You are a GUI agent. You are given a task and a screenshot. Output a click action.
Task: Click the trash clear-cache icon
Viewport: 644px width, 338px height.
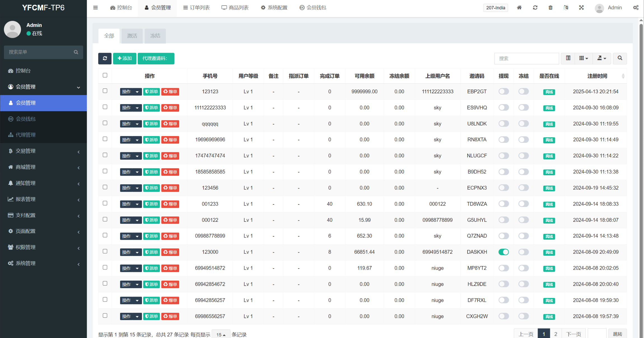(x=550, y=8)
